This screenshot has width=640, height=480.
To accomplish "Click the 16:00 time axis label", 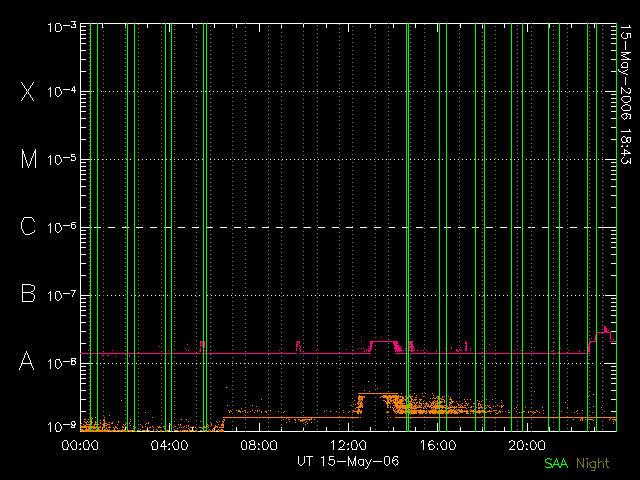I will click(x=438, y=445).
